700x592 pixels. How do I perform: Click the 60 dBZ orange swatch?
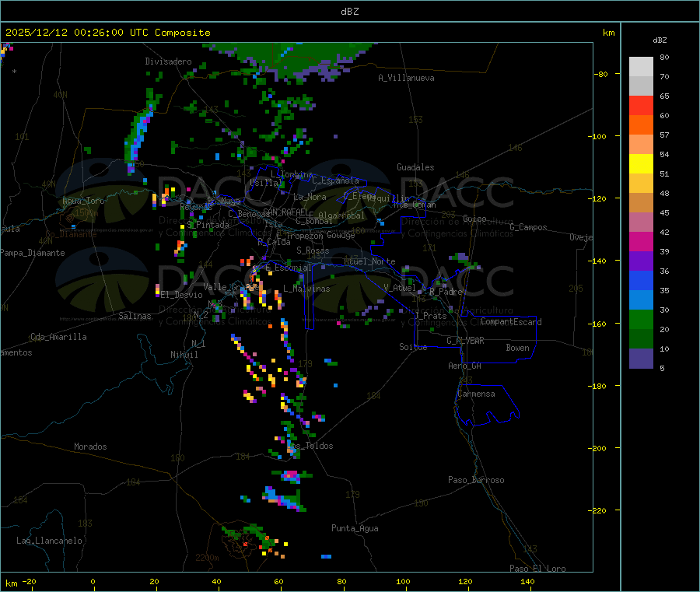[x=641, y=125]
